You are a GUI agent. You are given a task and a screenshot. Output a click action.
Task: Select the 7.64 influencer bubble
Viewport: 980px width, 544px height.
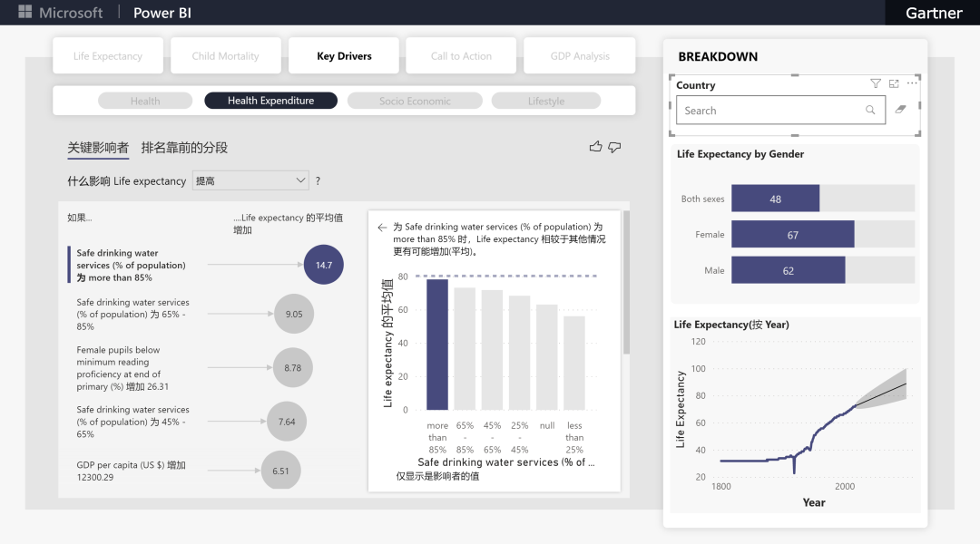click(x=286, y=422)
